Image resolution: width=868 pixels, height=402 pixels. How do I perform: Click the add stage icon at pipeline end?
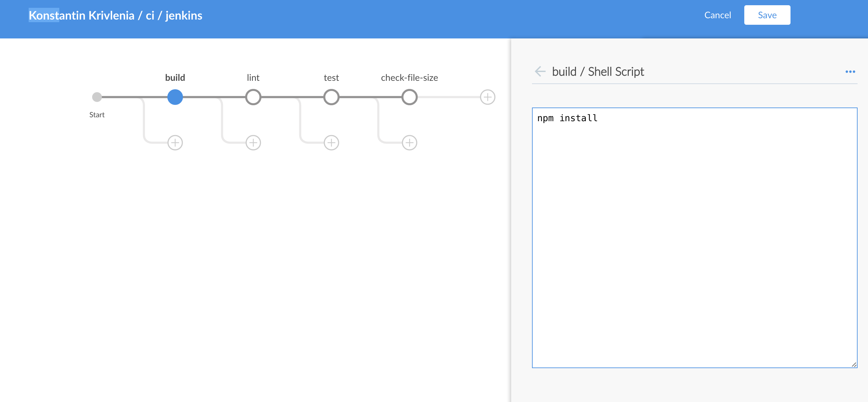pyautogui.click(x=487, y=97)
